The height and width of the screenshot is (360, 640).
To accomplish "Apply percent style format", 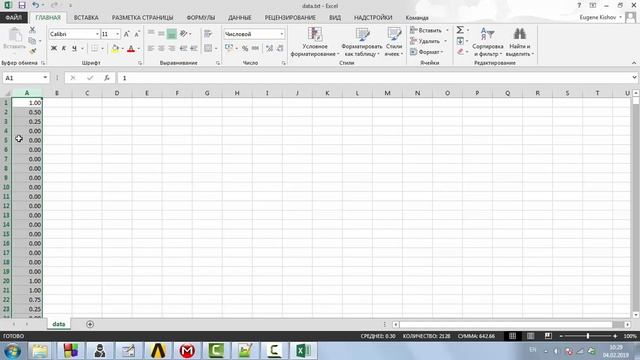I will (245, 49).
